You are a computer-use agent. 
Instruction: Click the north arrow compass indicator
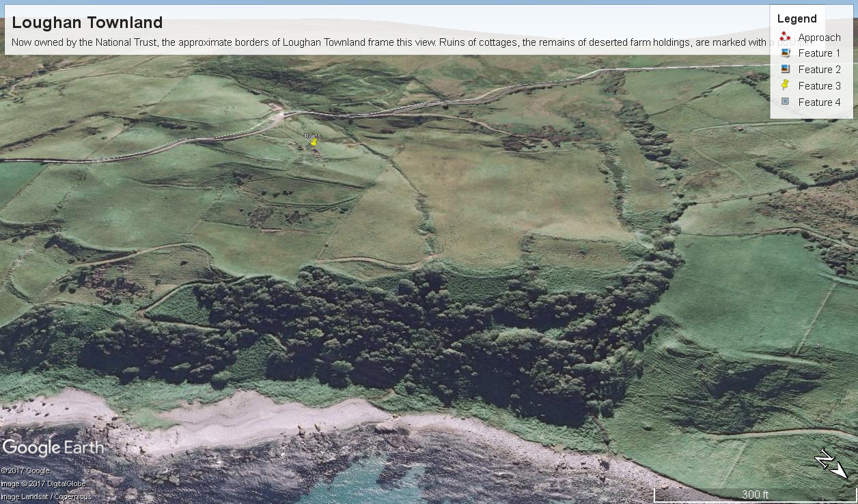(830, 464)
